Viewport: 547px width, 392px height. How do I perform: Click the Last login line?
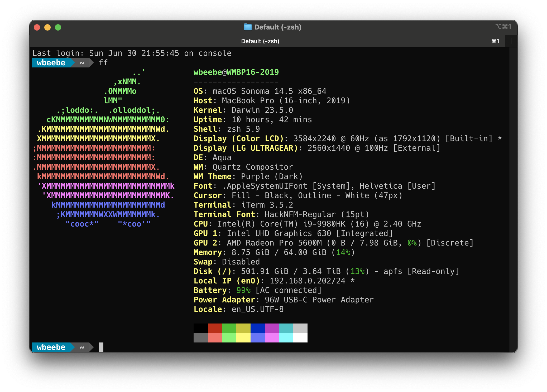coord(132,53)
